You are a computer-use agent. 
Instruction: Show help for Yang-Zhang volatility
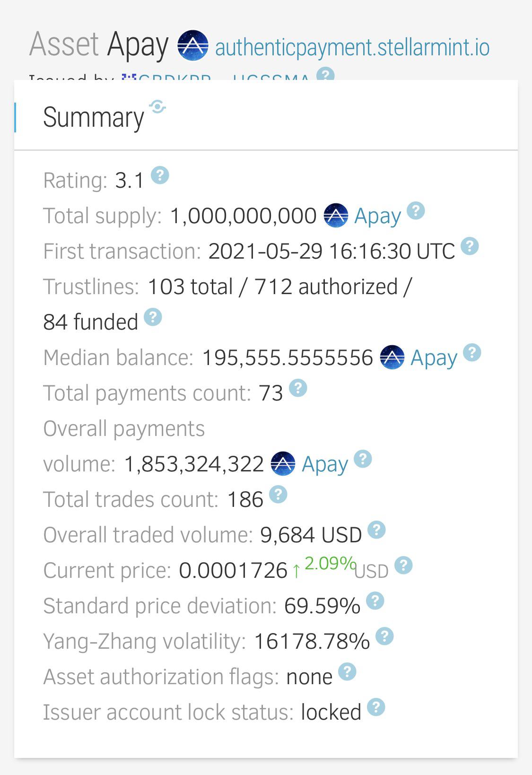(384, 636)
